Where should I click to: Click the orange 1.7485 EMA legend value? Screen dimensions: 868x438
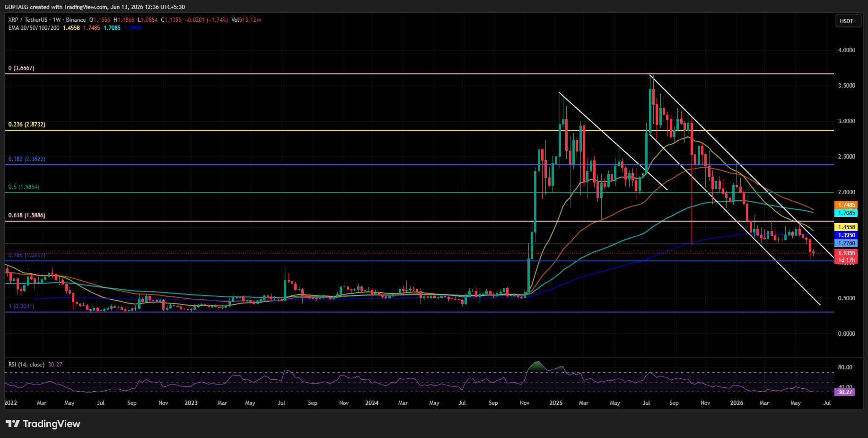click(92, 28)
